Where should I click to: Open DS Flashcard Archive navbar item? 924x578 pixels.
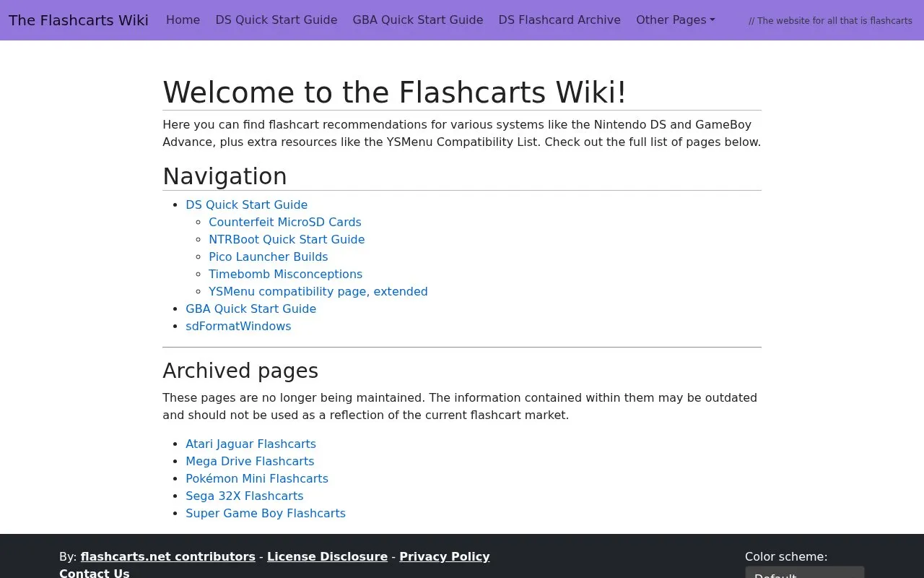[x=559, y=20]
